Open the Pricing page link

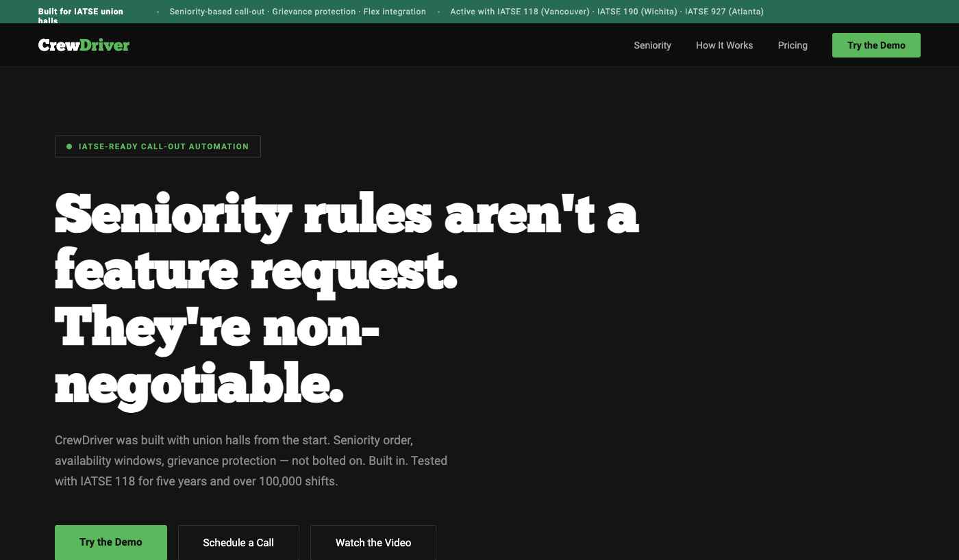click(793, 45)
